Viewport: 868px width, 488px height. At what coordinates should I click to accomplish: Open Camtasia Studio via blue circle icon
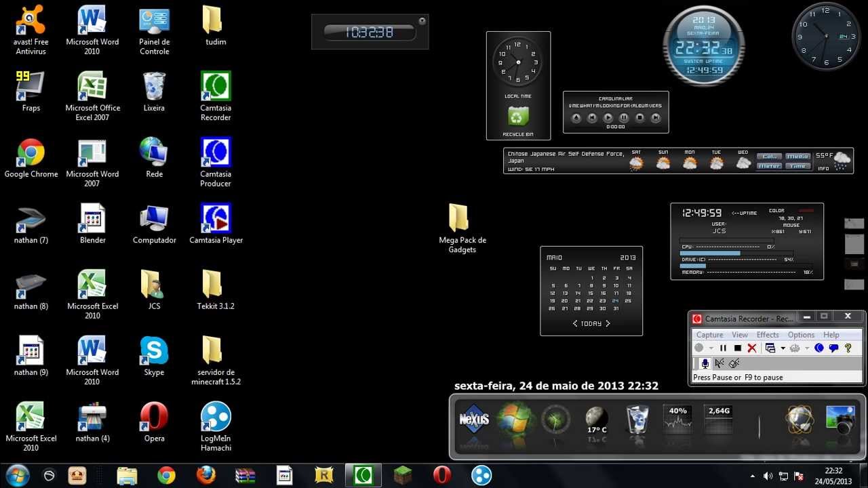point(819,348)
